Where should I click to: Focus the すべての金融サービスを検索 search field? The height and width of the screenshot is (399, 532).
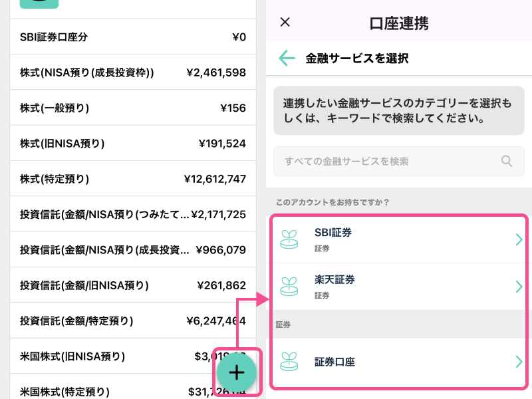pos(398,161)
